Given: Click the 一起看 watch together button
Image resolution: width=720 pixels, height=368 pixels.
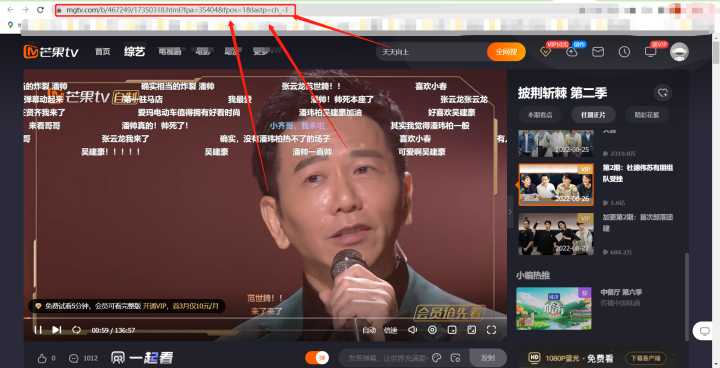Looking at the screenshot, I should (142, 358).
